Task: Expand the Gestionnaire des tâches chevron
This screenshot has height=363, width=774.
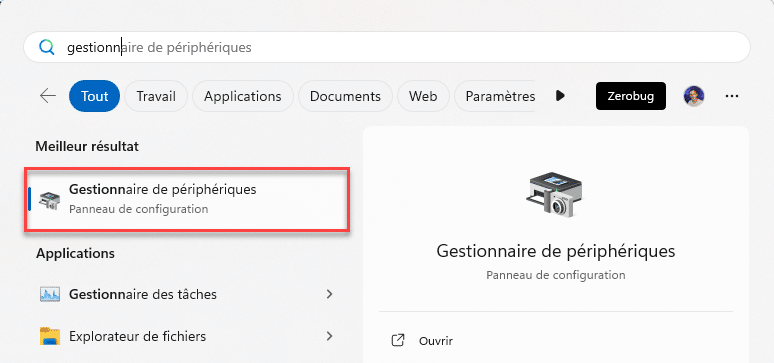Action: click(x=330, y=294)
